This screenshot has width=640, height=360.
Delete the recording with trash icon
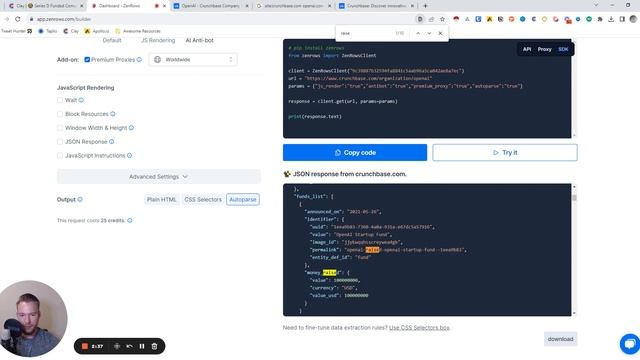pyautogui.click(x=154, y=346)
